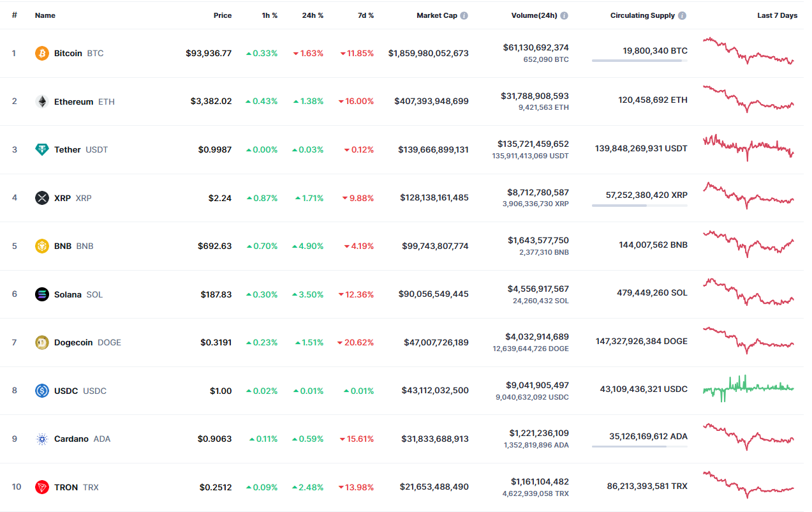Click XRP 1h change 0.87%
This screenshot has height=512, width=812.
(262, 198)
